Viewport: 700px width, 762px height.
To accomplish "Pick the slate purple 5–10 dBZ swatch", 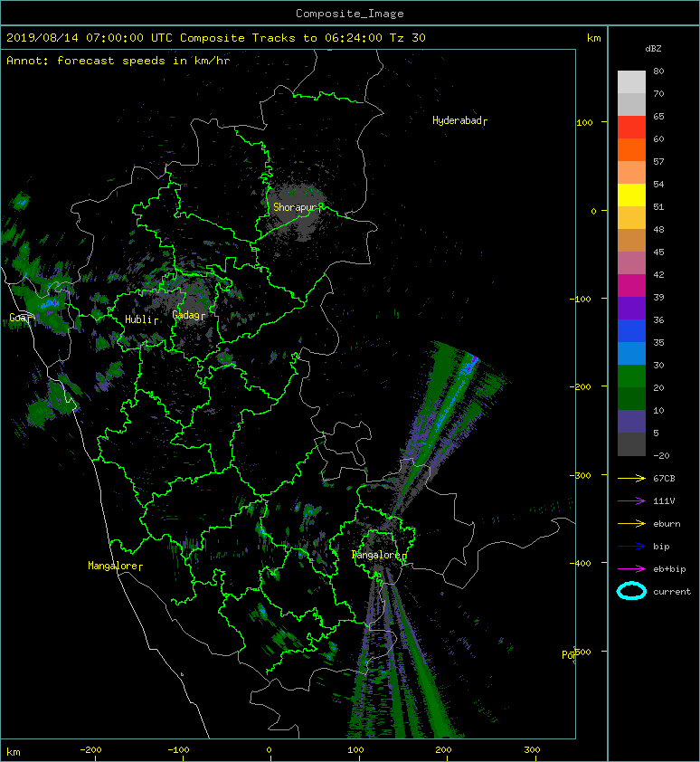I will pos(631,421).
